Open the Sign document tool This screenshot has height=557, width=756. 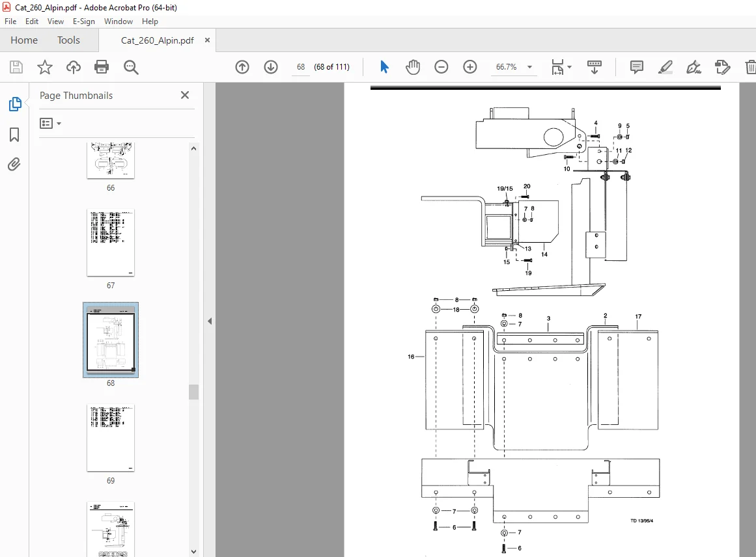(693, 67)
